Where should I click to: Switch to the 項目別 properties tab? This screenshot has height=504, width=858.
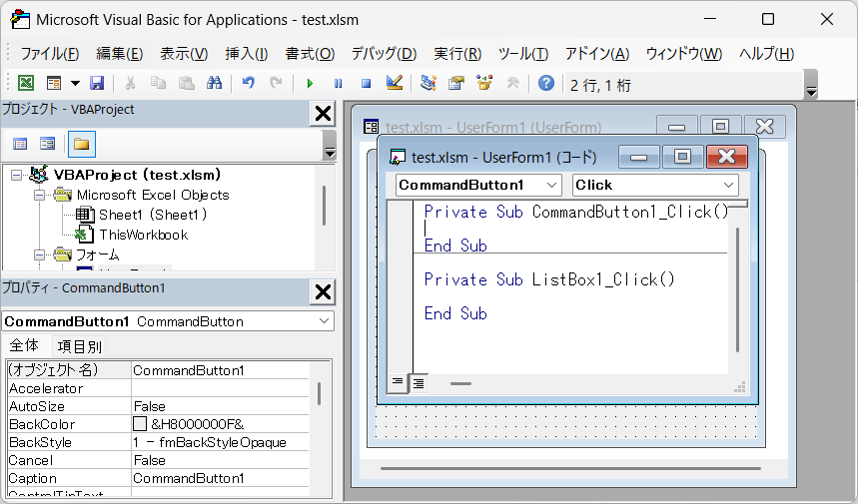[x=80, y=346]
